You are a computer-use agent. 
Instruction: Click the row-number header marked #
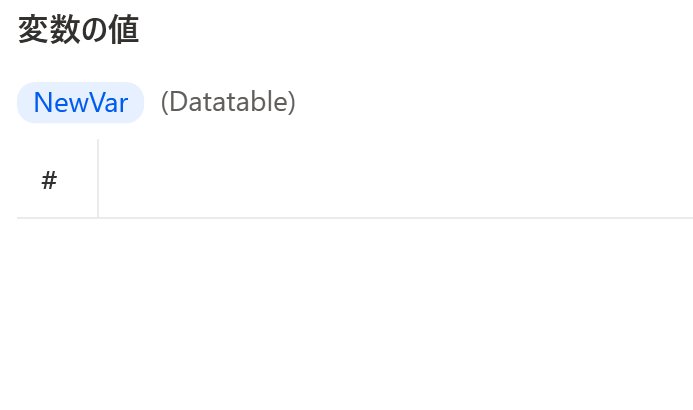[49, 180]
